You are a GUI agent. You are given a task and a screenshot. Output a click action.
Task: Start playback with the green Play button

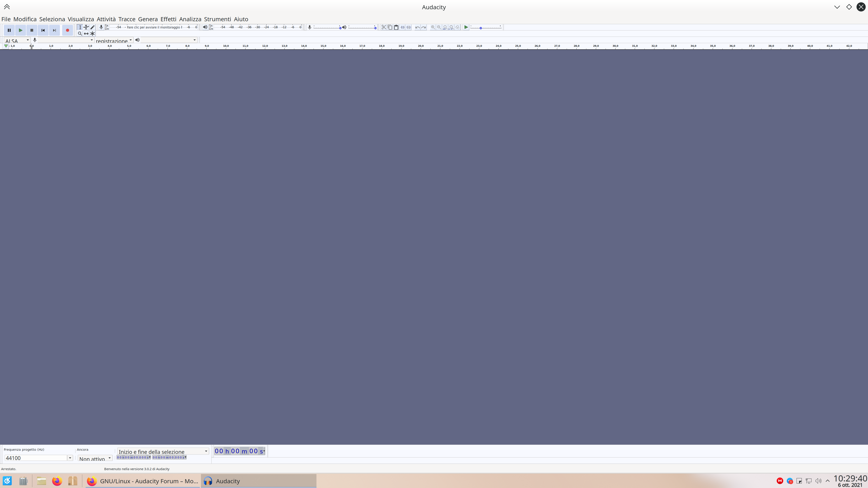pos(21,30)
